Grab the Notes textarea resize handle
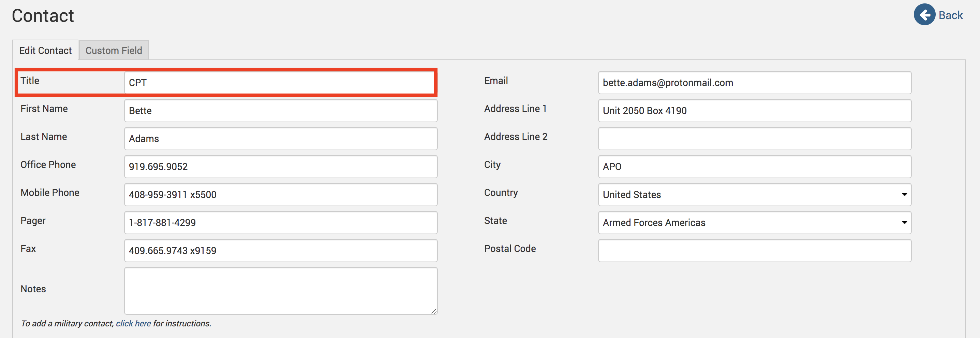The width and height of the screenshot is (980, 338). 434,311
